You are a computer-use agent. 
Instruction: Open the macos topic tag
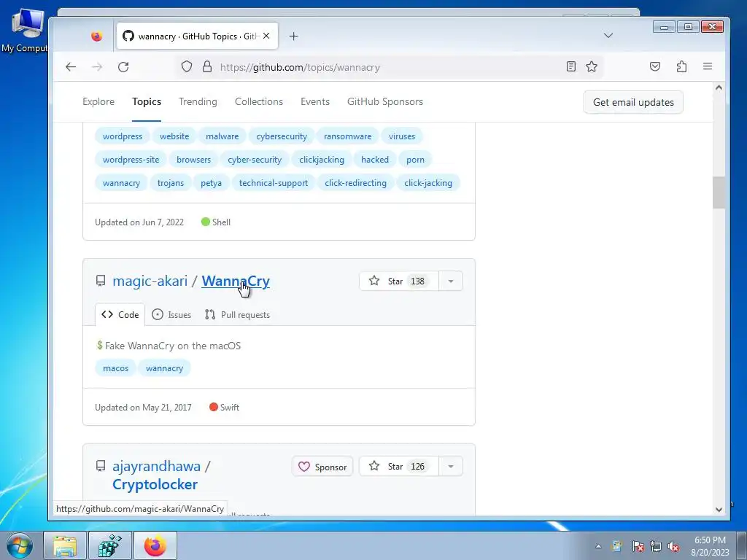(x=116, y=368)
